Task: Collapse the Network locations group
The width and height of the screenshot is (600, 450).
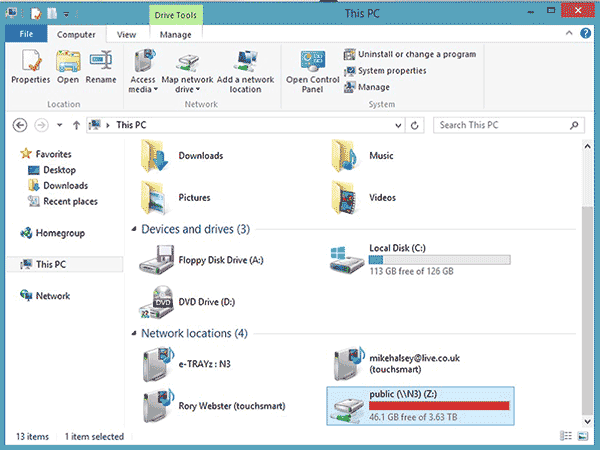Action: pos(135,333)
